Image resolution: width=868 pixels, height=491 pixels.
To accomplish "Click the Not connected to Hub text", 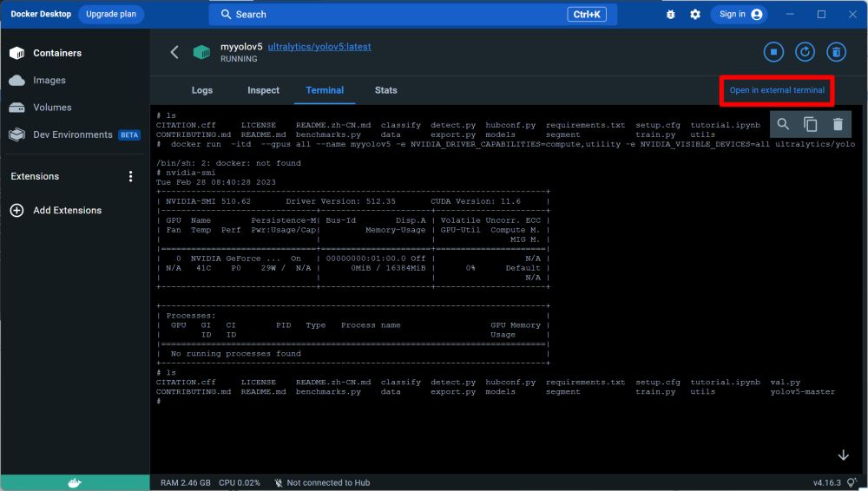I will 328,482.
